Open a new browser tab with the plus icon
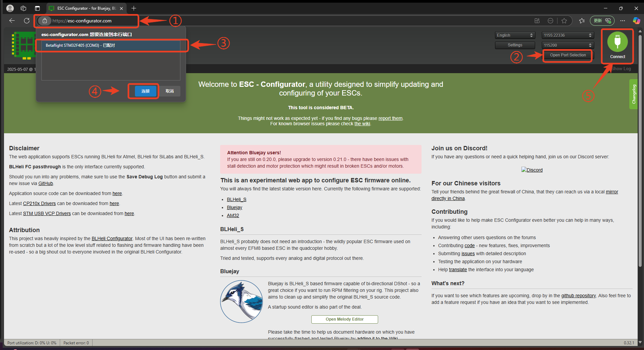644x350 pixels. click(134, 8)
